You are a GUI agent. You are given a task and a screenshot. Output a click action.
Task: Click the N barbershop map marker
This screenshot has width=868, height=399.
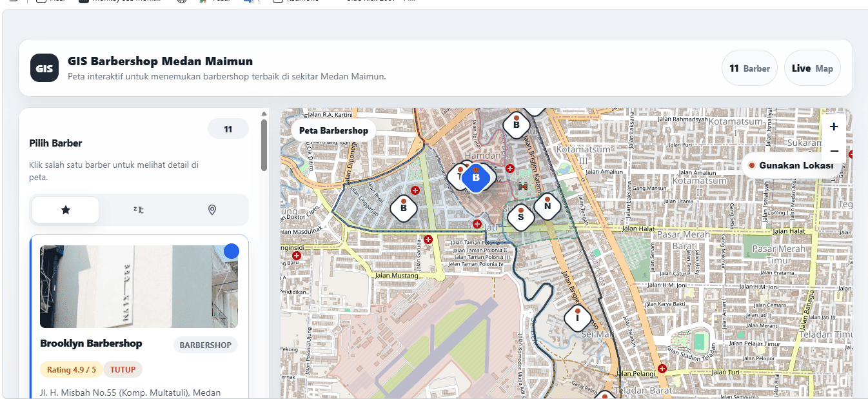point(547,206)
